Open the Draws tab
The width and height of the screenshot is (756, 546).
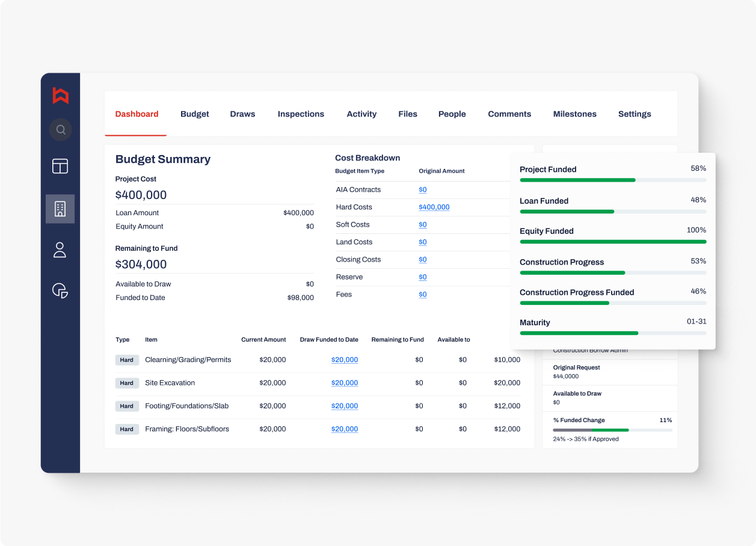(x=242, y=114)
